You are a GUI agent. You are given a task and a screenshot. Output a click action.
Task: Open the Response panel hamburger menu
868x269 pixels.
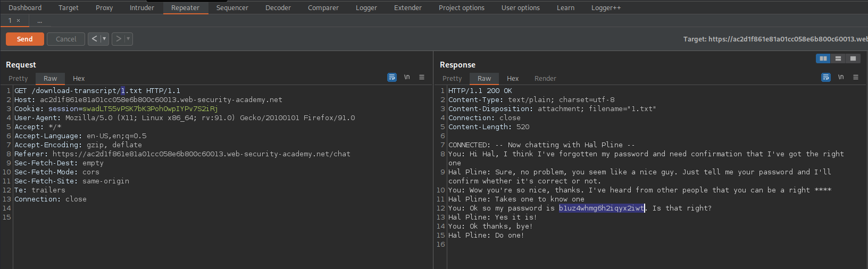point(856,77)
